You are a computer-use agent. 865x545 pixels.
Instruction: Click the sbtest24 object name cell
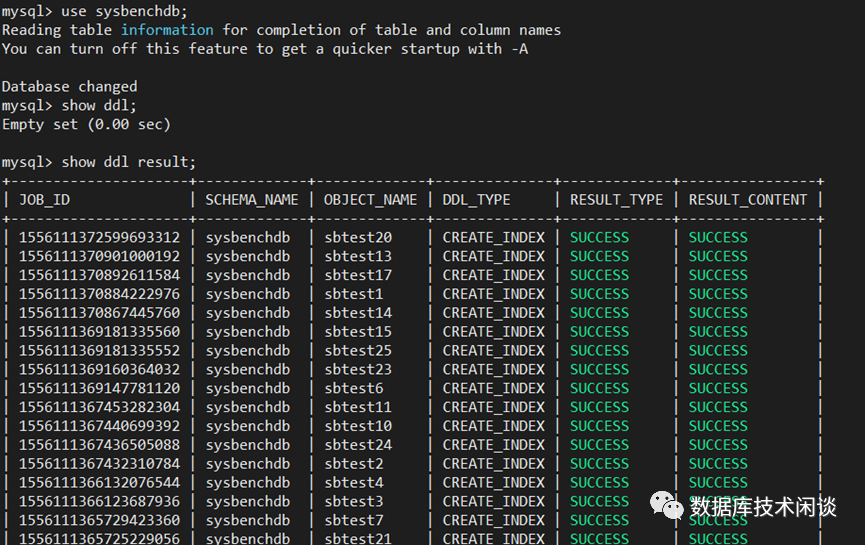pyautogui.click(x=357, y=445)
